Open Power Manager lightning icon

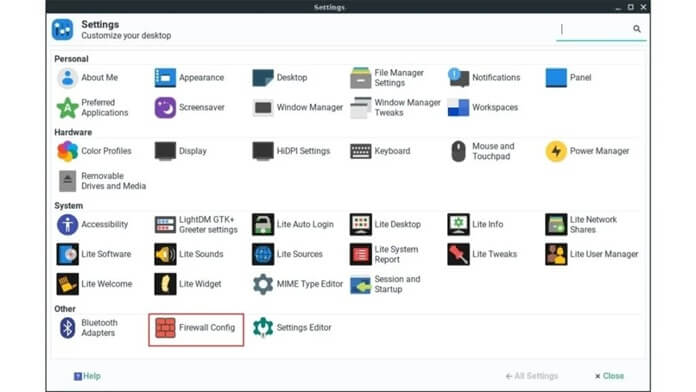[x=556, y=151]
